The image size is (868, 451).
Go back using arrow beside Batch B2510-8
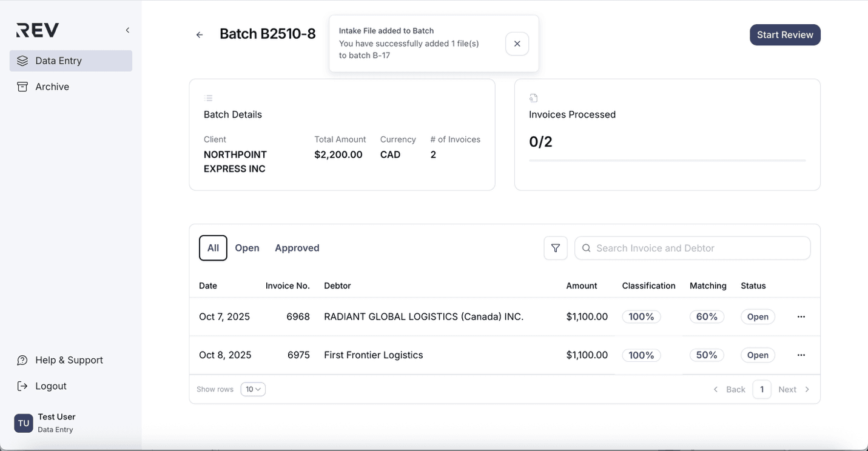[200, 35]
